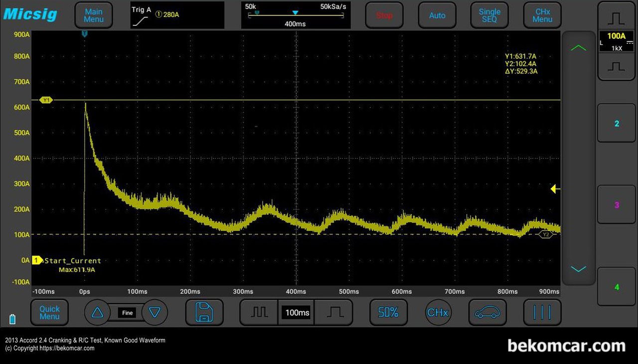The image size is (638, 364).
Task: Enable channel 4
Action: (617, 287)
